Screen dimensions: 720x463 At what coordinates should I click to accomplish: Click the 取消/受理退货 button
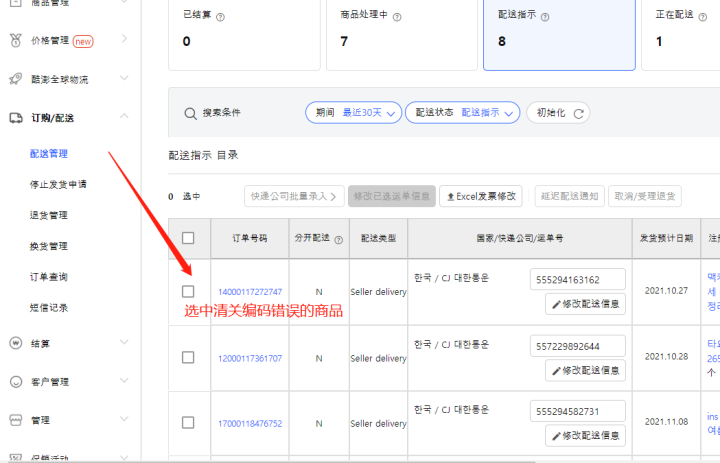click(x=645, y=197)
